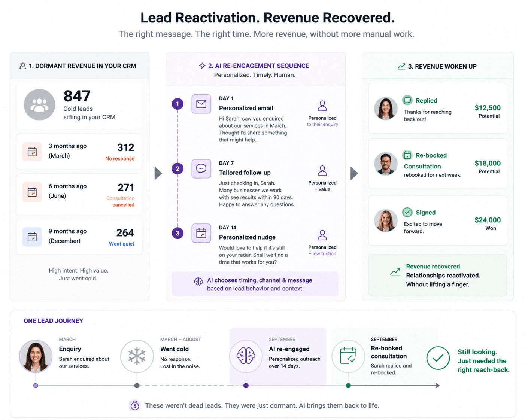Click the calendar icon for Day 14 nudge
Viewport: 525px width, 420px height.
[x=201, y=233]
